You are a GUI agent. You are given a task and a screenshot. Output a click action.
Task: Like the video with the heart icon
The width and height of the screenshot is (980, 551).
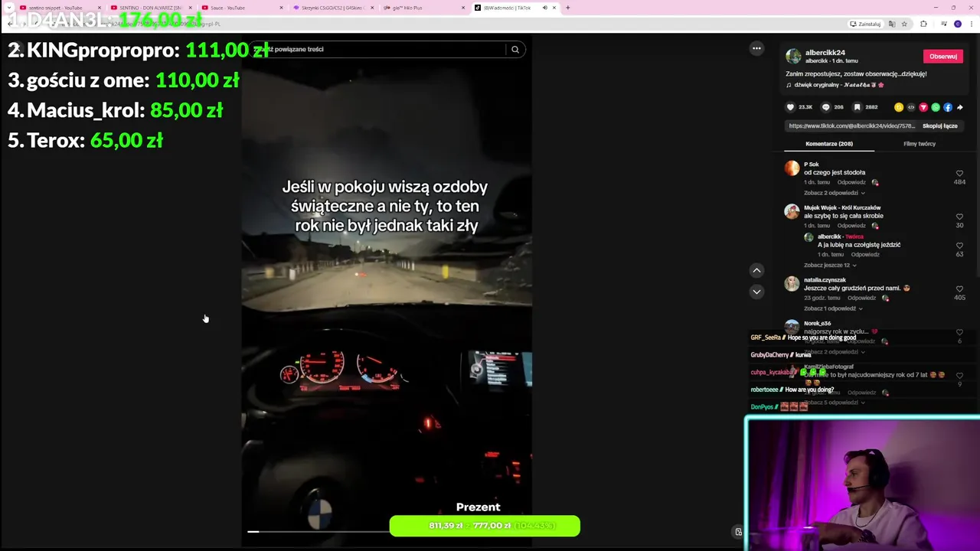pos(791,107)
